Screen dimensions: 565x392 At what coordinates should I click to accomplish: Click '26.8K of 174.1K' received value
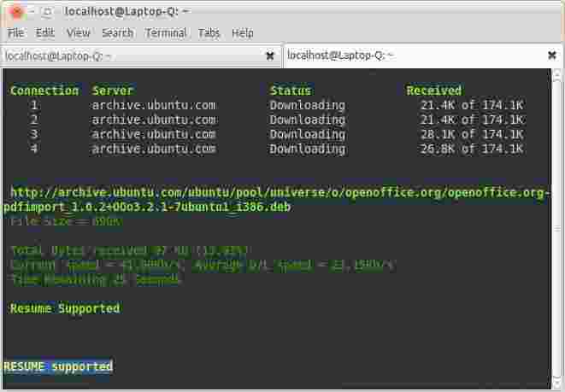pos(472,149)
